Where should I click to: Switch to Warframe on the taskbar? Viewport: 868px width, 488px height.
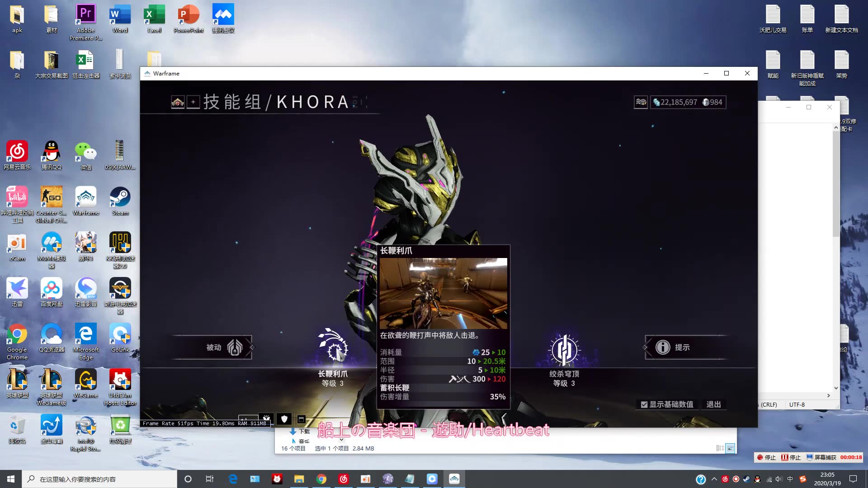click(x=454, y=479)
